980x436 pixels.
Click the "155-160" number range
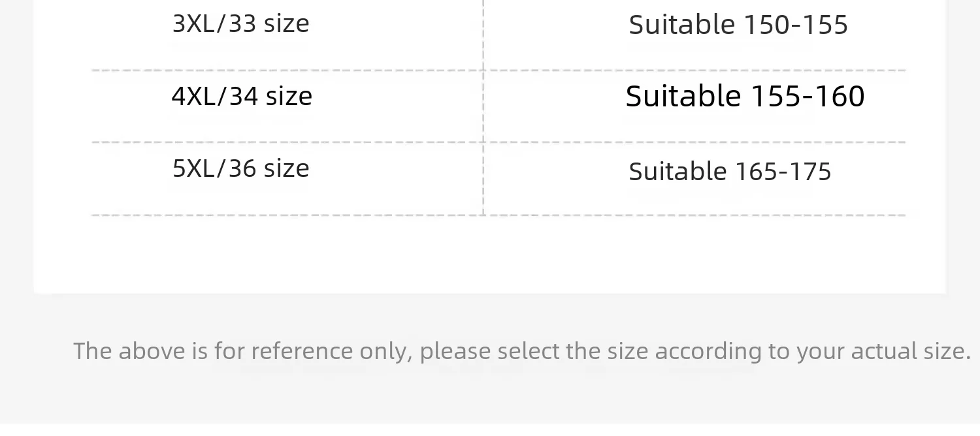pos(807,97)
